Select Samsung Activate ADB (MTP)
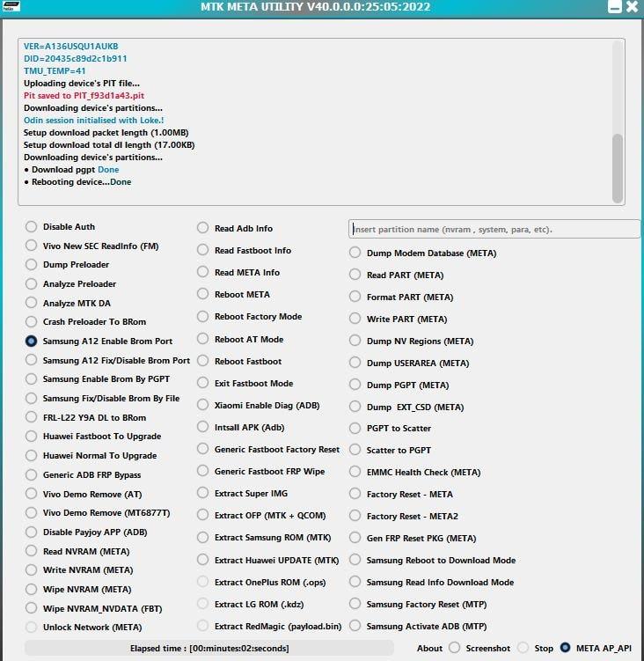This screenshot has width=644, height=661. 355,626
